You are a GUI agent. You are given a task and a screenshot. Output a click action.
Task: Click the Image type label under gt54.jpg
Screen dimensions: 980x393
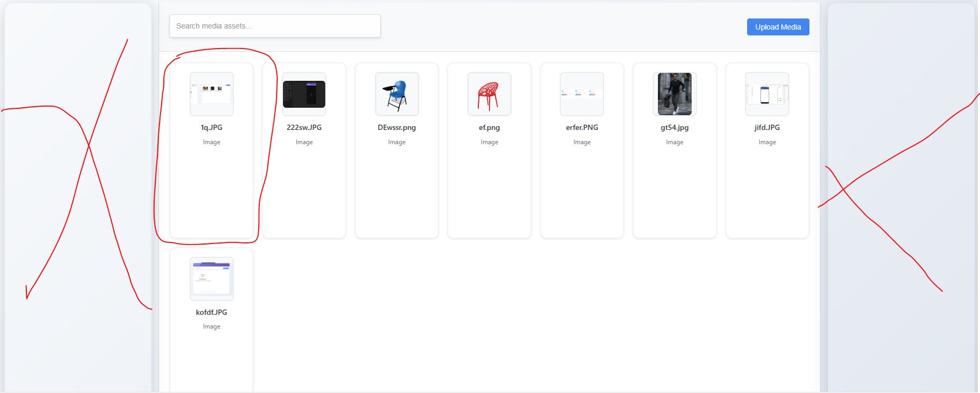pyautogui.click(x=674, y=142)
